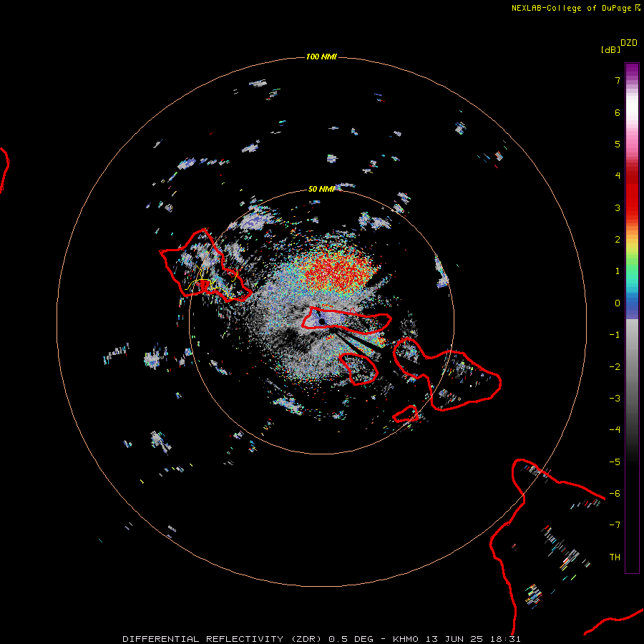Screen dimensions: 644x644
Task: Click the 0 tick label on scale
Action: point(618,303)
